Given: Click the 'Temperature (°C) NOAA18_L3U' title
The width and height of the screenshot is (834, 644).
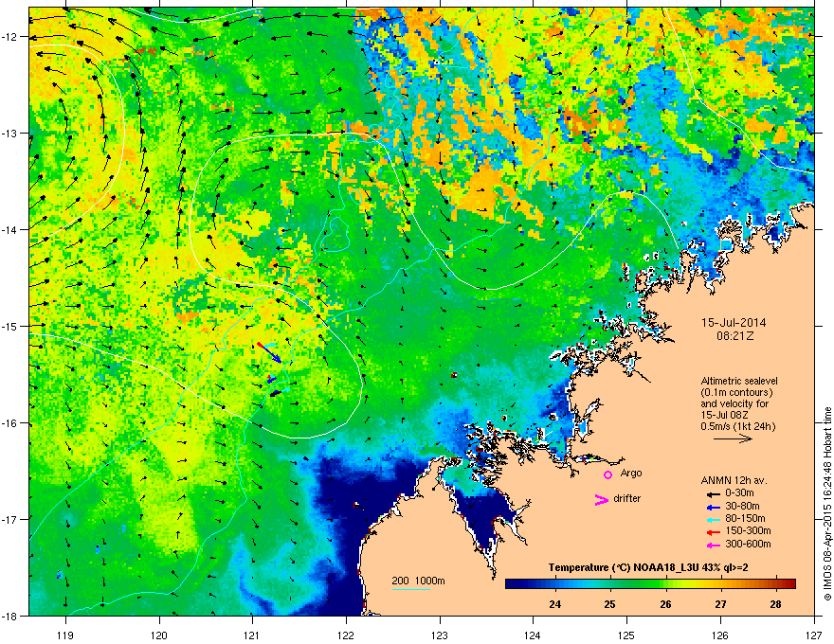Looking at the screenshot, I should (622, 567).
